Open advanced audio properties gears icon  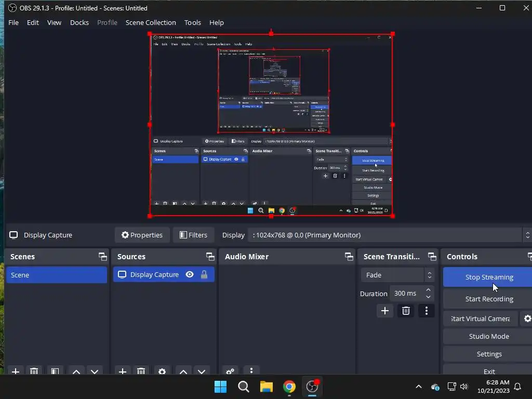point(230,371)
